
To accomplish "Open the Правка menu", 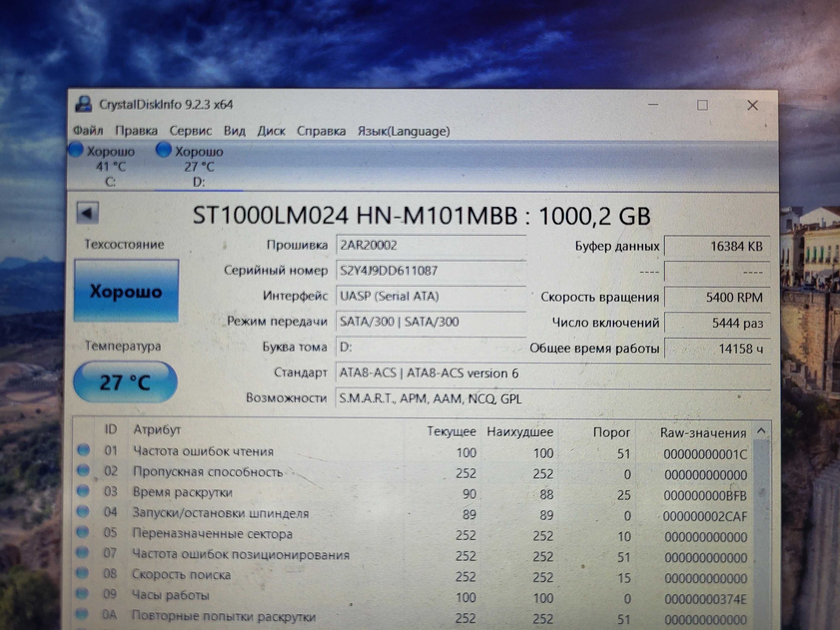I will [x=136, y=131].
